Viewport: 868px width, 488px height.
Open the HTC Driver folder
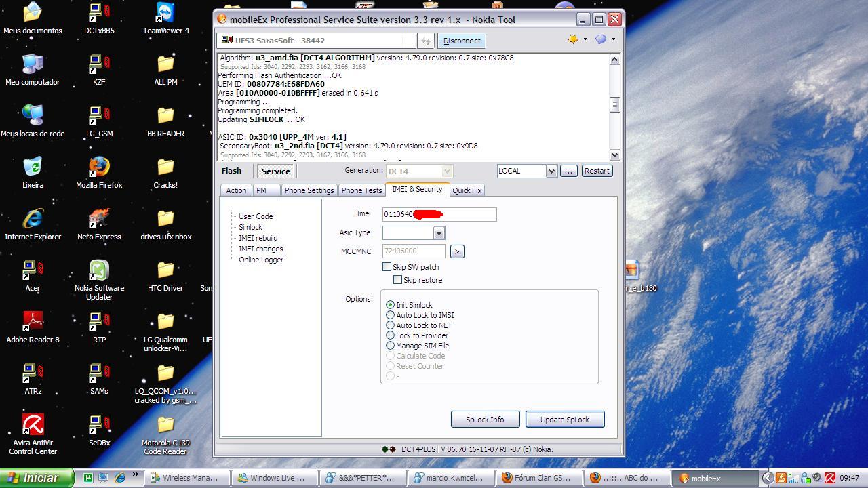(x=165, y=276)
